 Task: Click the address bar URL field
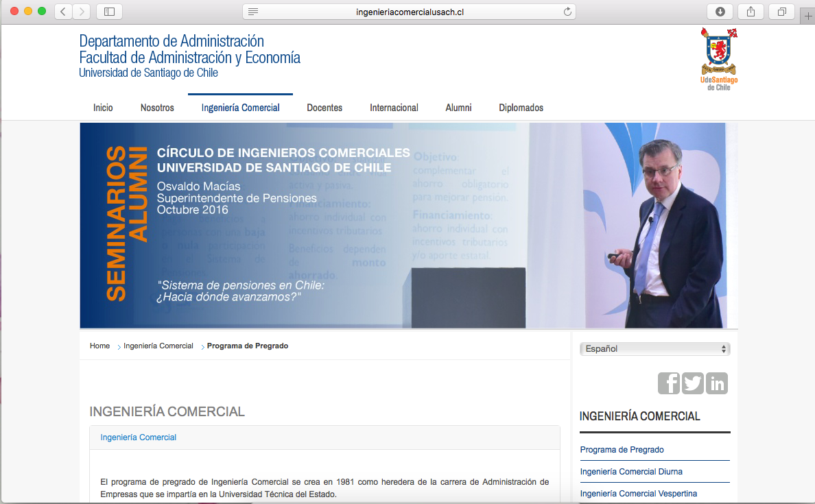(x=410, y=12)
